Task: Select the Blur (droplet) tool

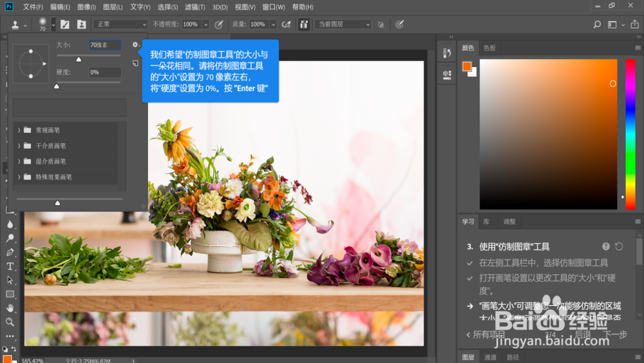Action: tap(10, 224)
